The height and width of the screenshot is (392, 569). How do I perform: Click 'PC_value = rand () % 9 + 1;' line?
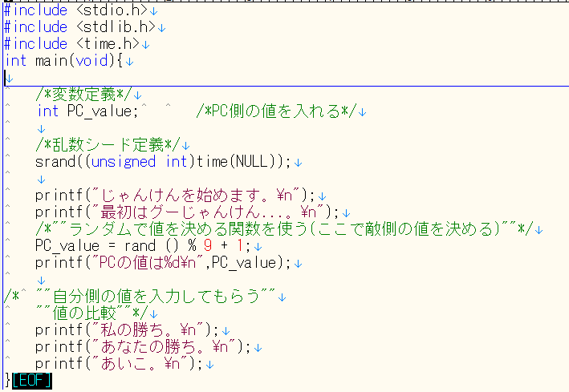[143, 246]
